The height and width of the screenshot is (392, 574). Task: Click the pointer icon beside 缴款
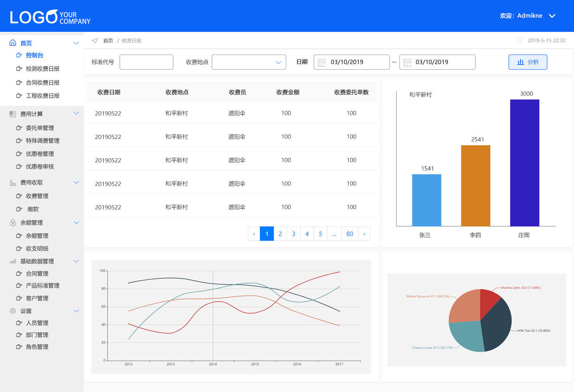coord(19,209)
